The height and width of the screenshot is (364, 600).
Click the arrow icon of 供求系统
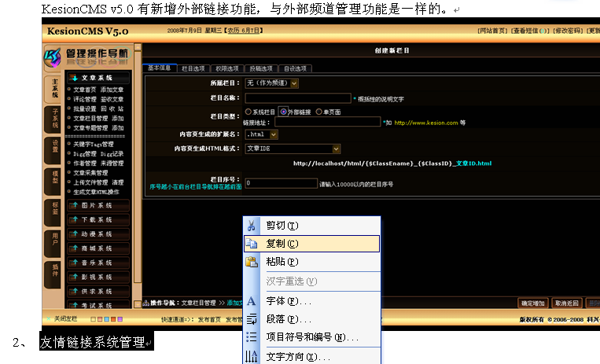tap(74, 291)
